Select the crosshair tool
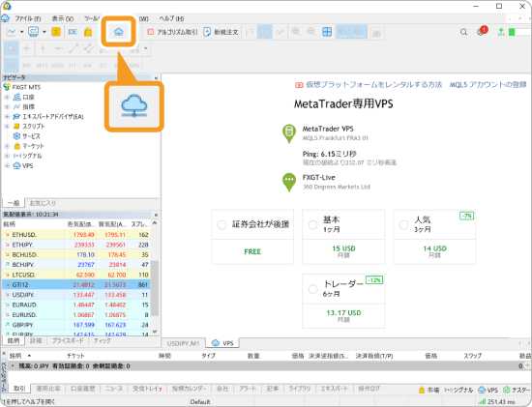 click(x=26, y=48)
